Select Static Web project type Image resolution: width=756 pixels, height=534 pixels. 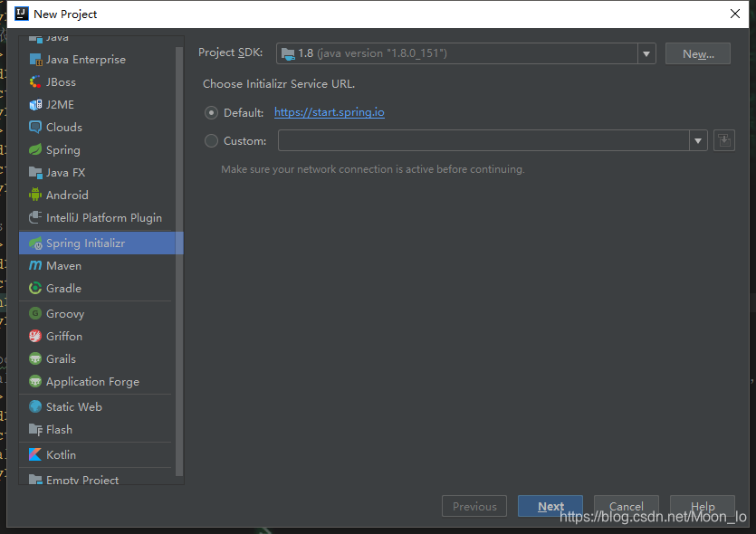pyautogui.click(x=97, y=406)
